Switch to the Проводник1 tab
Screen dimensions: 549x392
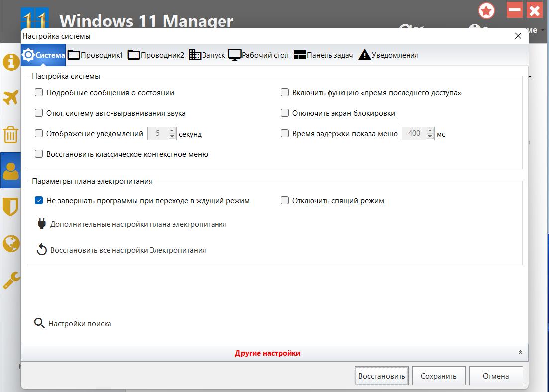(95, 55)
